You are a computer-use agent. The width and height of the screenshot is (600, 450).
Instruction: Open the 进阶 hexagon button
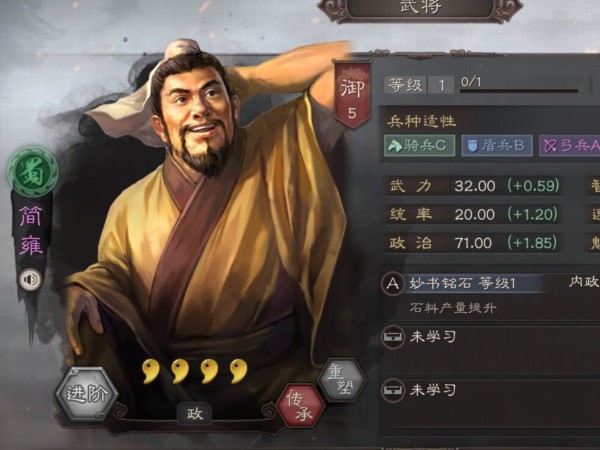click(x=86, y=394)
